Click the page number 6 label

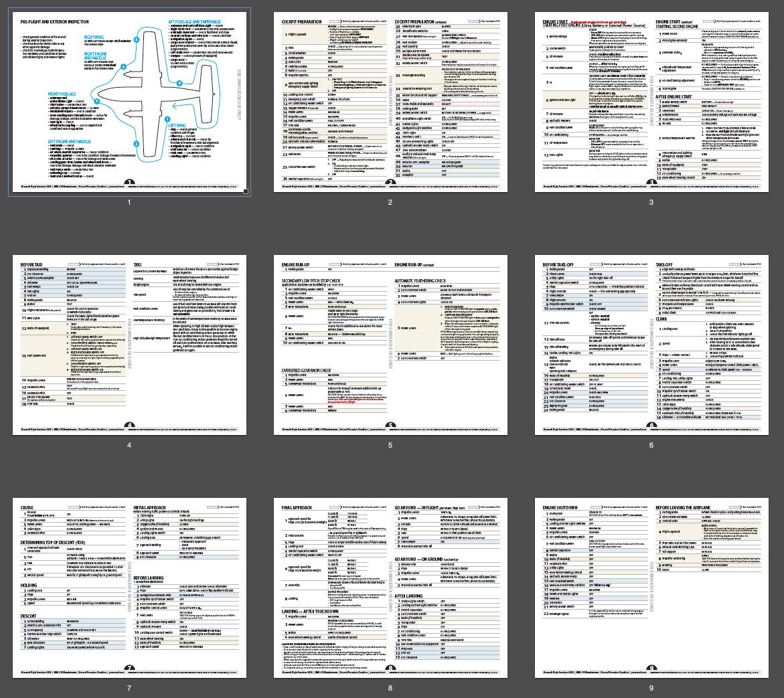pyautogui.click(x=651, y=444)
